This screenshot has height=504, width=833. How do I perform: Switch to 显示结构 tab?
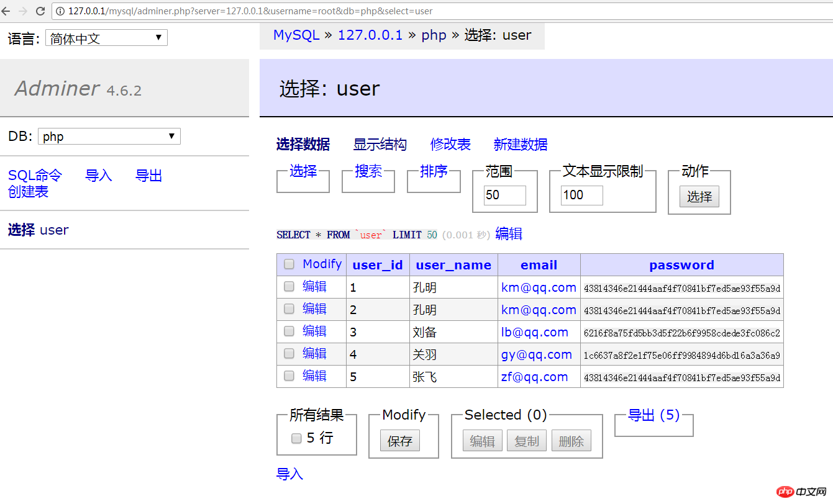(x=380, y=145)
